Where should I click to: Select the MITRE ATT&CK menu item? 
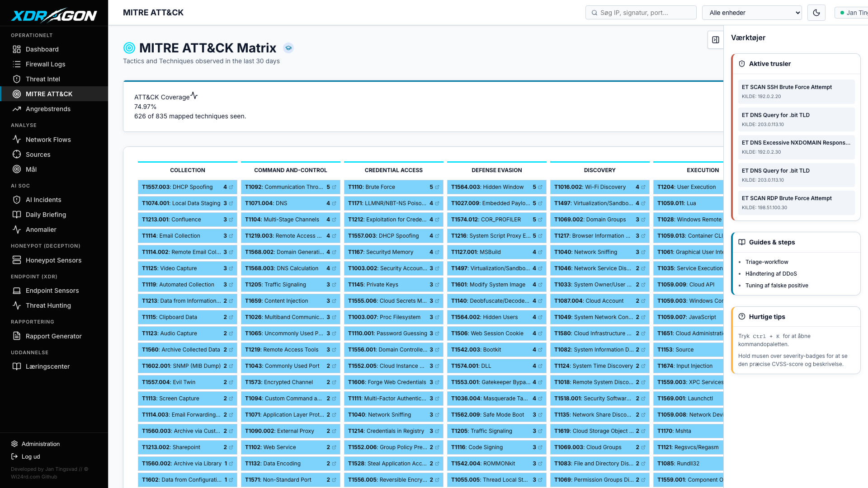coord(54,94)
